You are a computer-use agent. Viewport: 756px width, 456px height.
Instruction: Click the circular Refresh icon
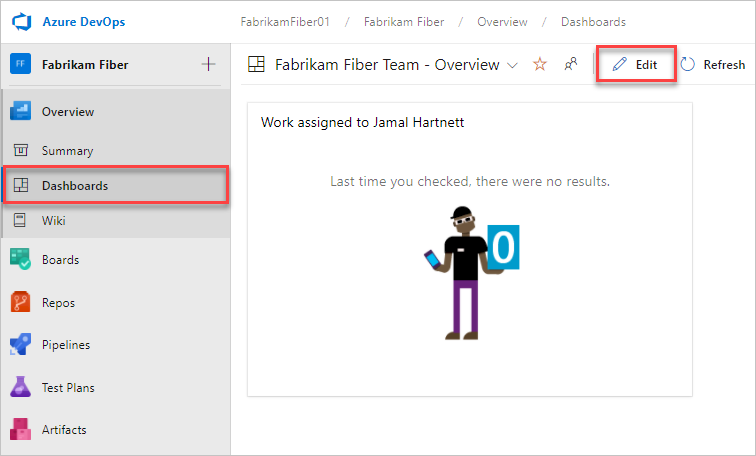(x=688, y=64)
